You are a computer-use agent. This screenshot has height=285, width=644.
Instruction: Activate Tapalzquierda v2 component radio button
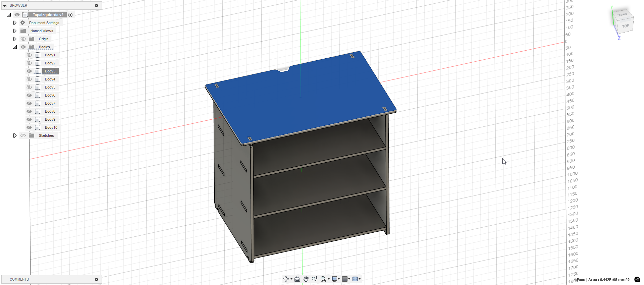(x=70, y=15)
